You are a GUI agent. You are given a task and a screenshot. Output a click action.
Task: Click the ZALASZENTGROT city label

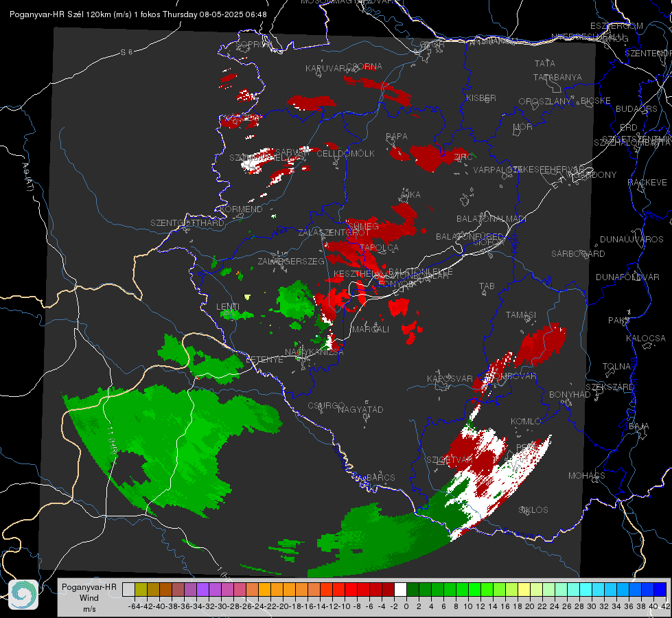(334, 233)
